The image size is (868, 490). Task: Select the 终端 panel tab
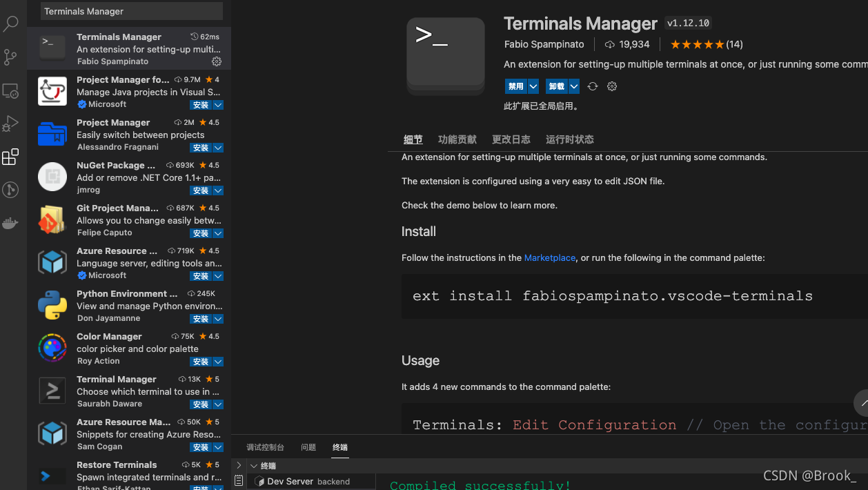(x=340, y=447)
